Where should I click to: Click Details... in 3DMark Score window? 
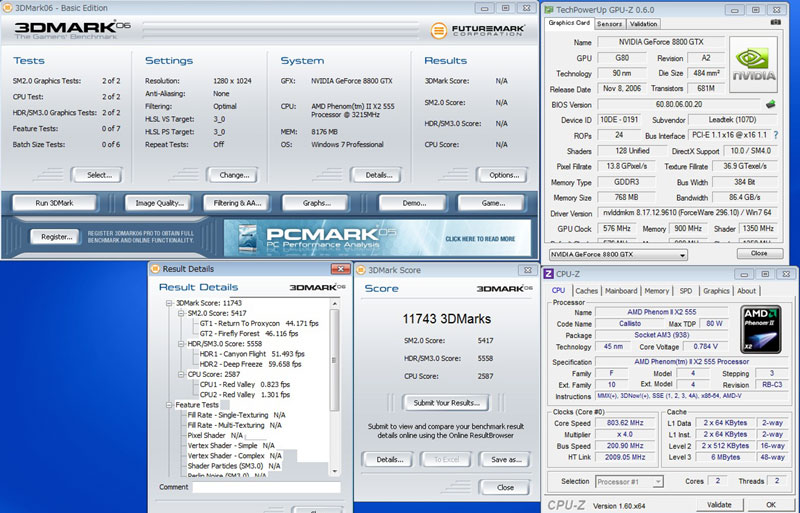[389, 459]
